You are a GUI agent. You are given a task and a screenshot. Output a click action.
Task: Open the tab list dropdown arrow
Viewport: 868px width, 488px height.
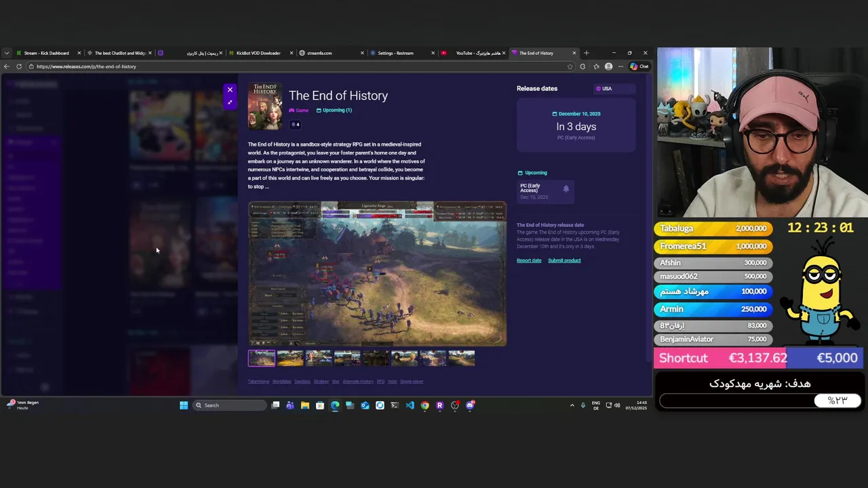[x=7, y=53]
